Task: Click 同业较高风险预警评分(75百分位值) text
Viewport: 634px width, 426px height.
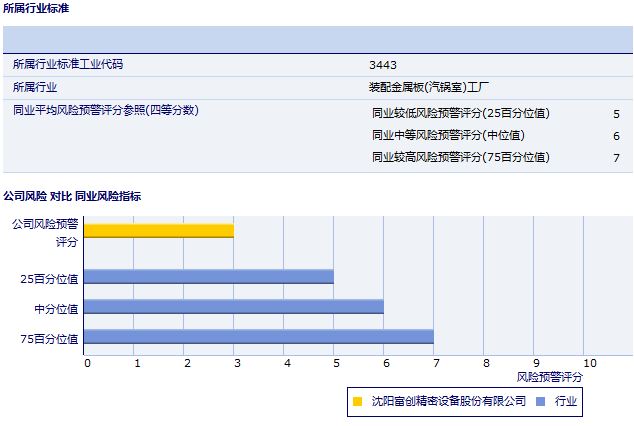Action: click(461, 157)
